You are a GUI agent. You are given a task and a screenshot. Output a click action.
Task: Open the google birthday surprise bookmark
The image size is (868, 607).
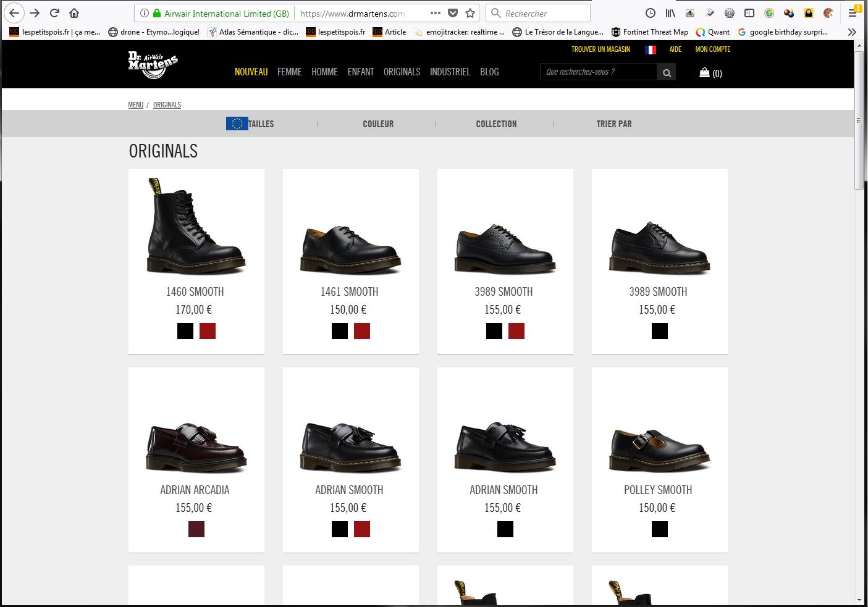(x=783, y=32)
